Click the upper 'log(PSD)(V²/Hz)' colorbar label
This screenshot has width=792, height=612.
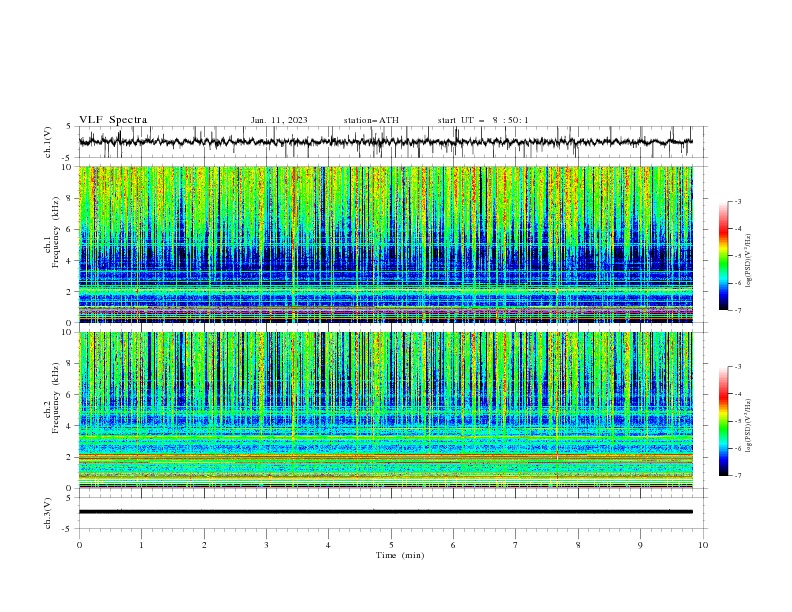click(748, 261)
